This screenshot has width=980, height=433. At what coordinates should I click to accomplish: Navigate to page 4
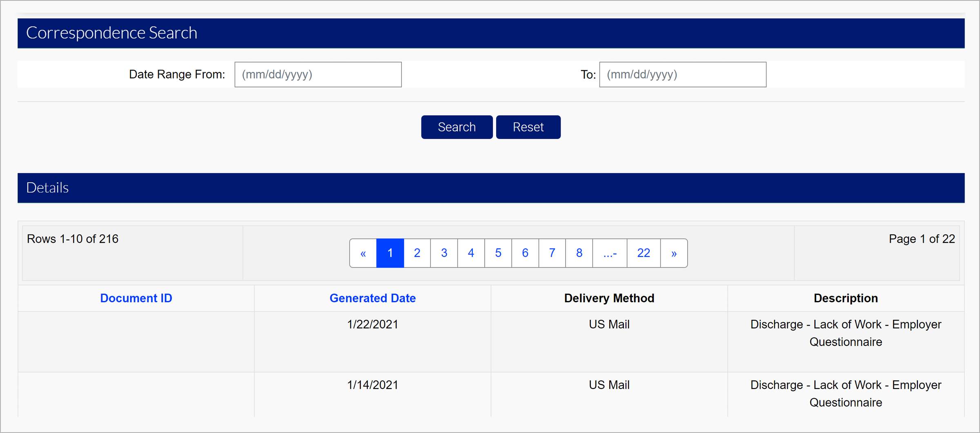(x=471, y=253)
